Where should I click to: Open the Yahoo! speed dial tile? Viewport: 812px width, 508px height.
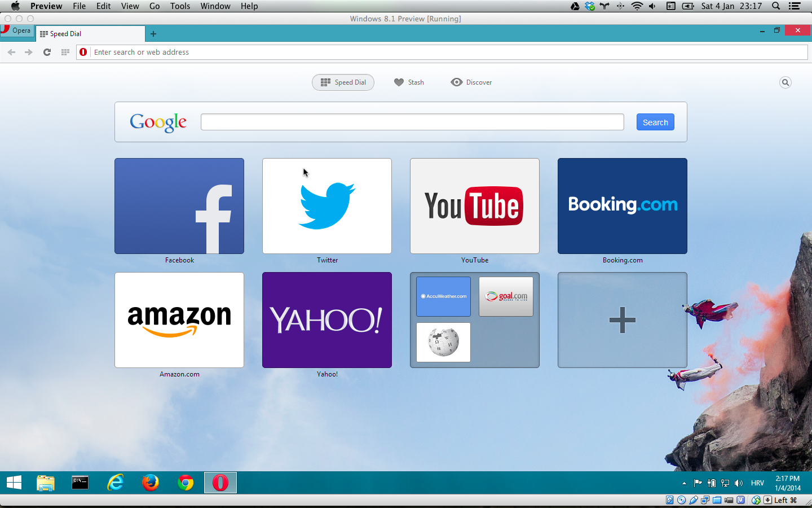coord(327,320)
